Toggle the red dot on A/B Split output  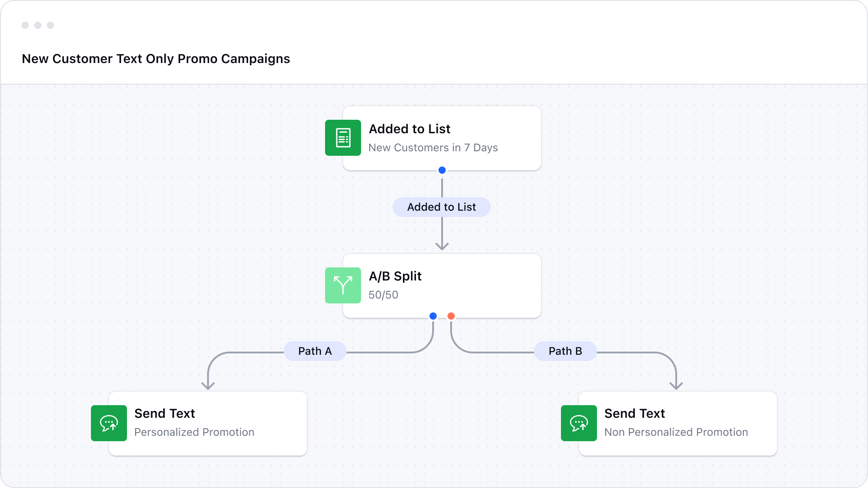451,315
